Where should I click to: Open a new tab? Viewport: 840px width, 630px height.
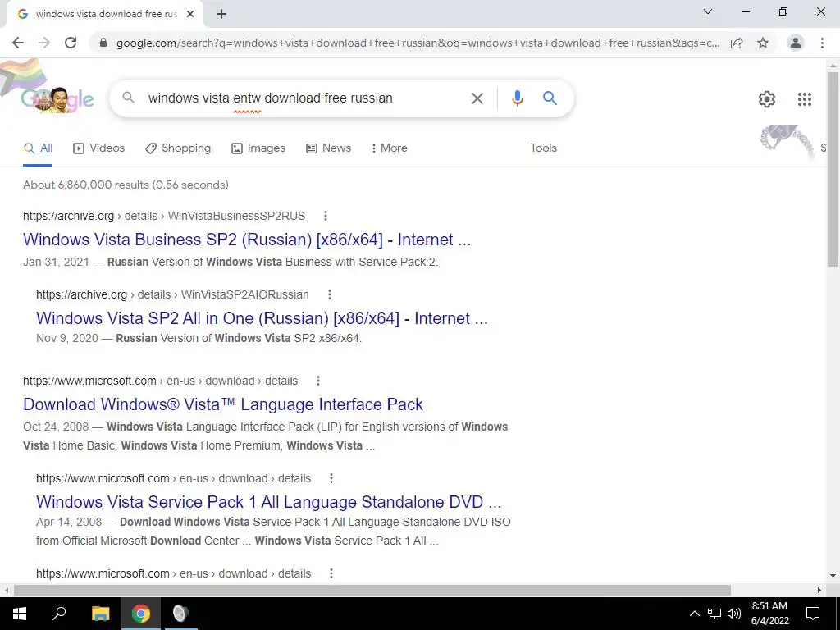click(x=221, y=14)
